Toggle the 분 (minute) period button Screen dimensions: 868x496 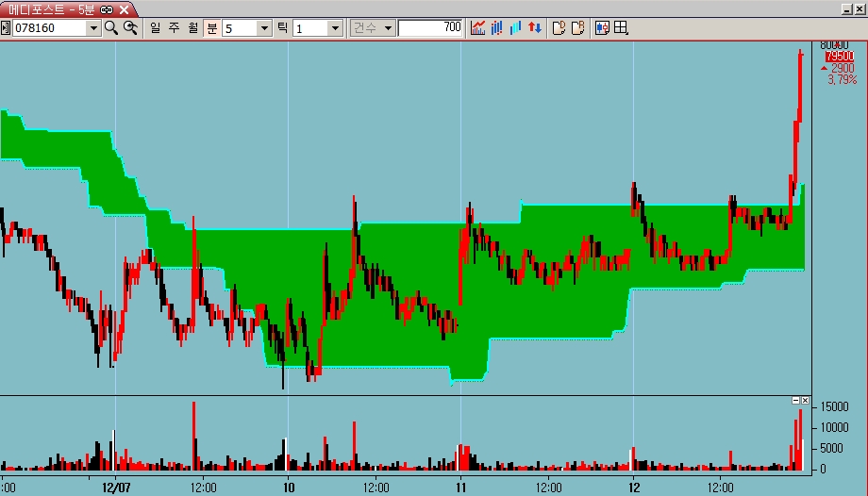(211, 28)
